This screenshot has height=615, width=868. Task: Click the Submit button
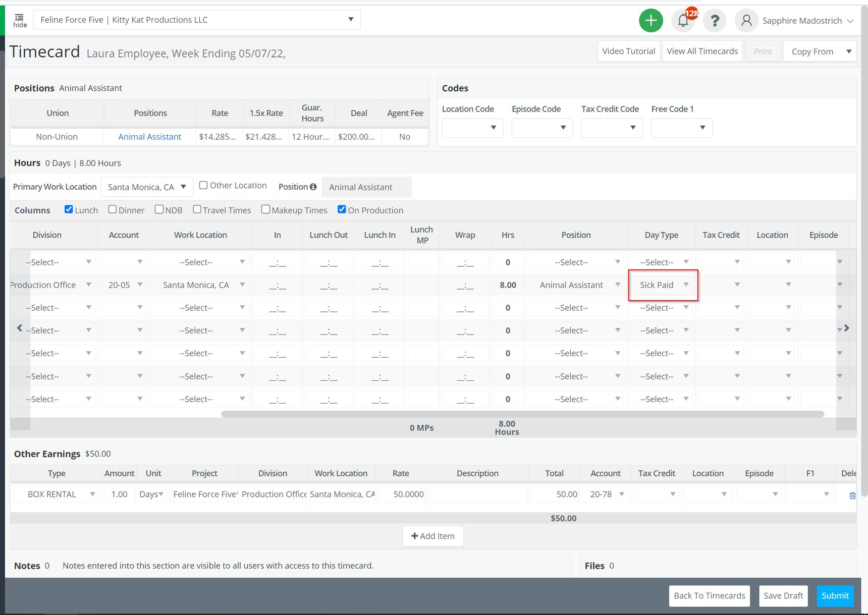[x=835, y=596]
